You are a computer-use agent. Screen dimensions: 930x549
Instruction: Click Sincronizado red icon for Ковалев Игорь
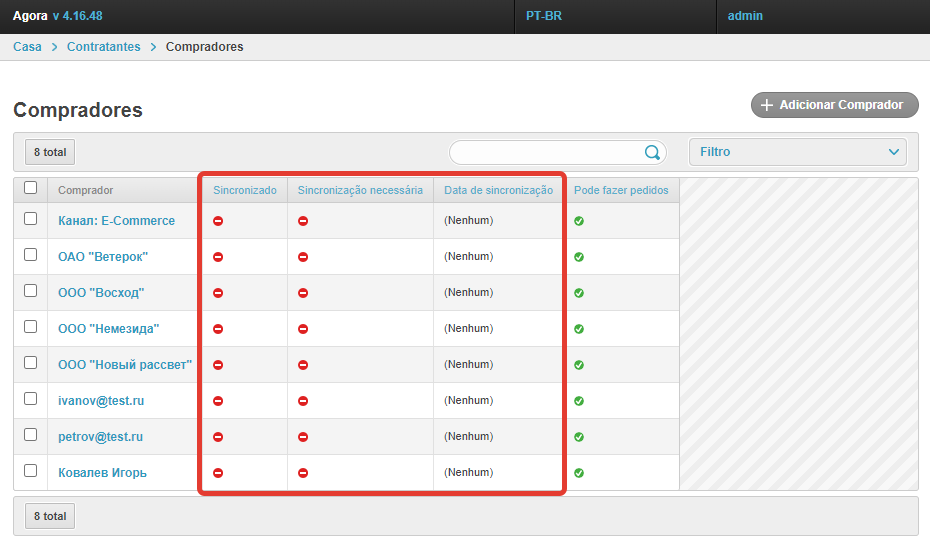218,473
